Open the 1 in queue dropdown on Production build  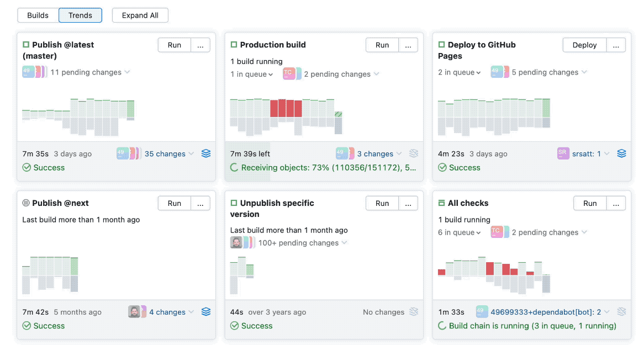[251, 73]
